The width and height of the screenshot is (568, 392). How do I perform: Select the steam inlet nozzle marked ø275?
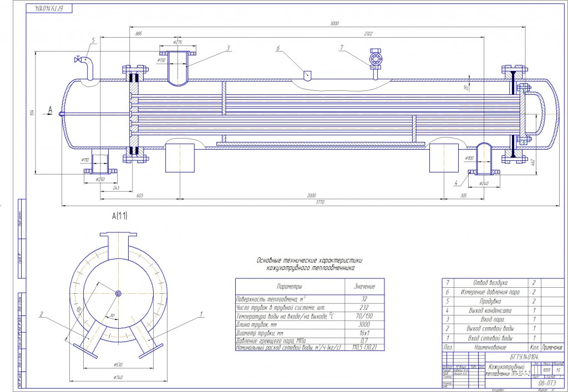[177, 68]
